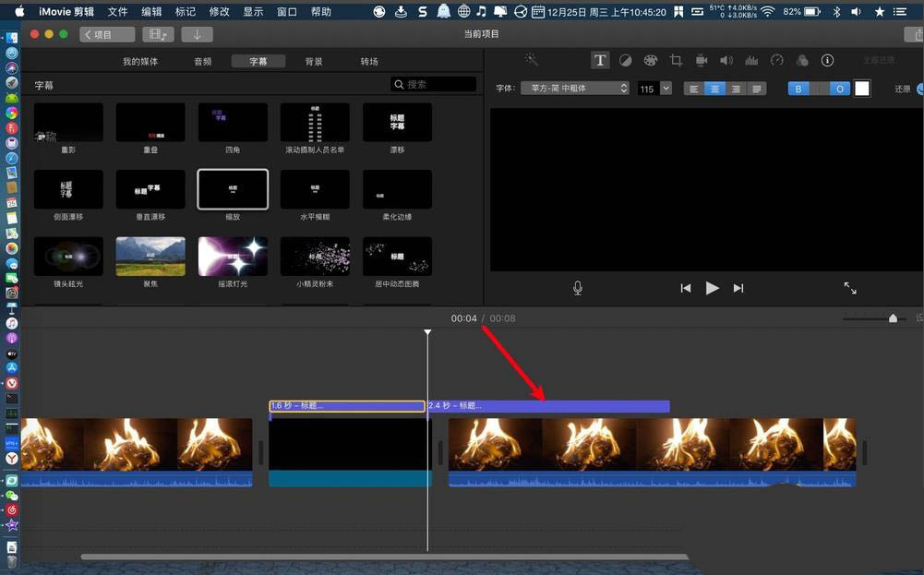924x575 pixels.
Task: Select the 摇滚灯光 title thumbnail
Action: pyautogui.click(x=233, y=257)
